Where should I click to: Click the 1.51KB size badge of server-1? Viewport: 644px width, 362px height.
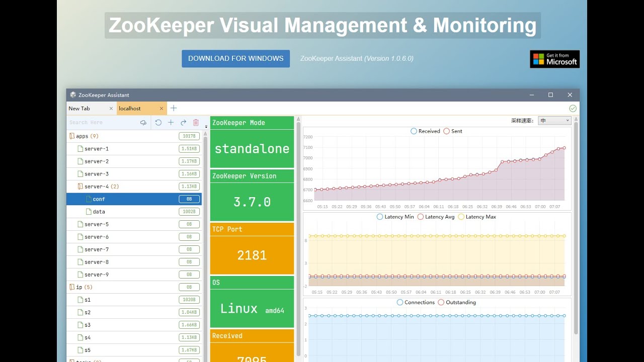pos(189,149)
